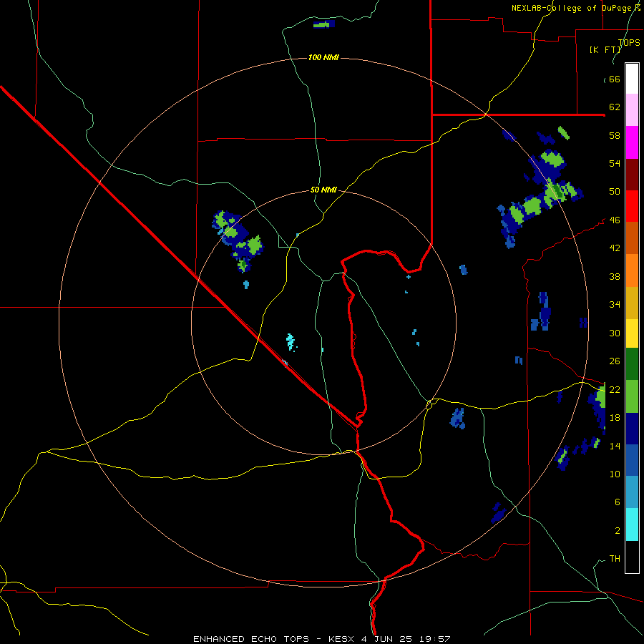Pick the gold legend swatch beside 34
This screenshot has height=644, width=644.
tap(632, 303)
